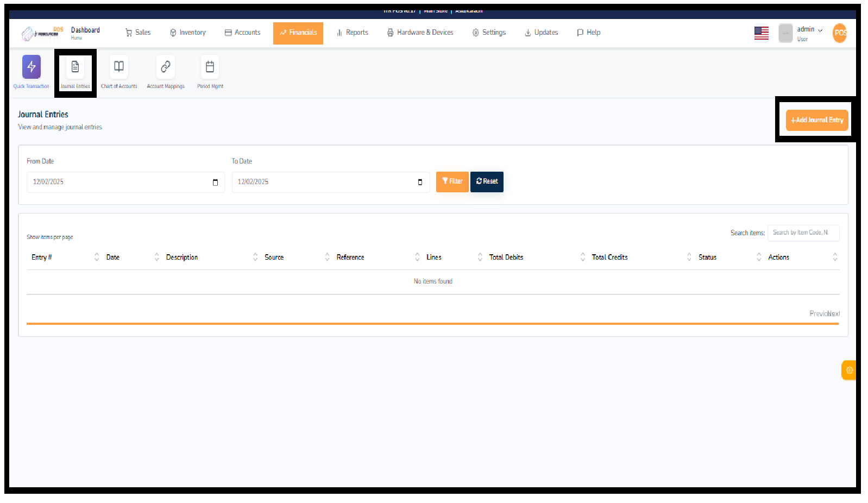Click the 'Journal Entries' page heading

point(43,115)
